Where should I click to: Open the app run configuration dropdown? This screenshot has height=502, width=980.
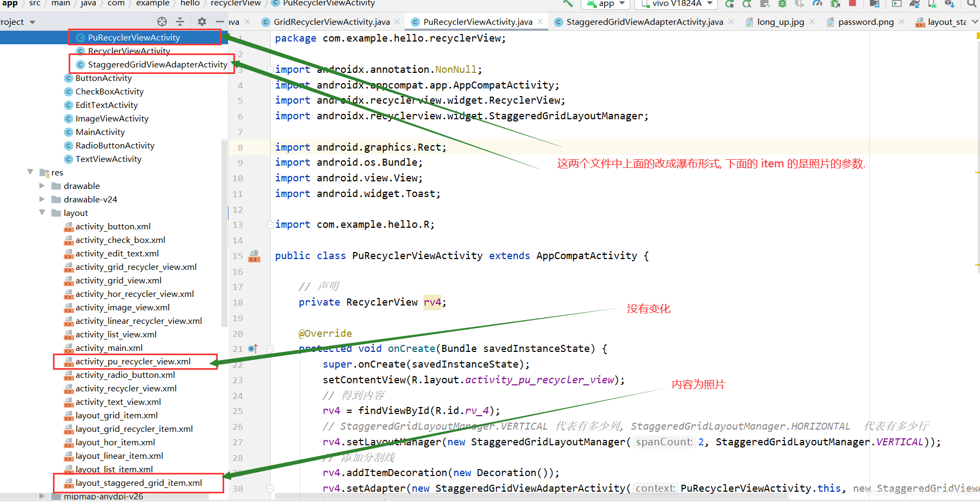tap(606, 4)
